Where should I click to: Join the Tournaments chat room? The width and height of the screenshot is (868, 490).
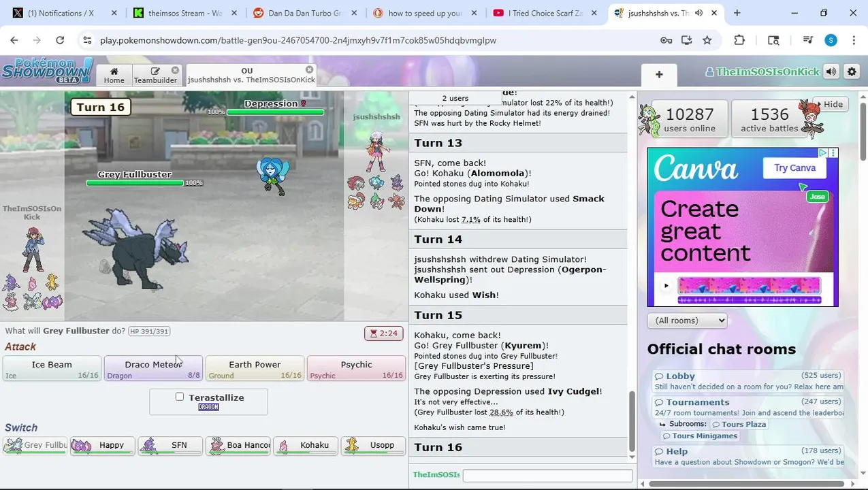pos(749,407)
